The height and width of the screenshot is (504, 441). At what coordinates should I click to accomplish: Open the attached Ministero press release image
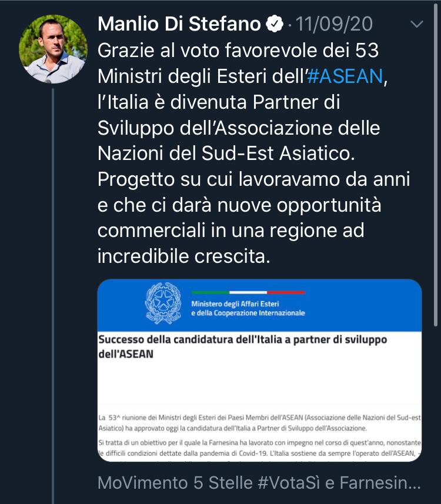259,371
